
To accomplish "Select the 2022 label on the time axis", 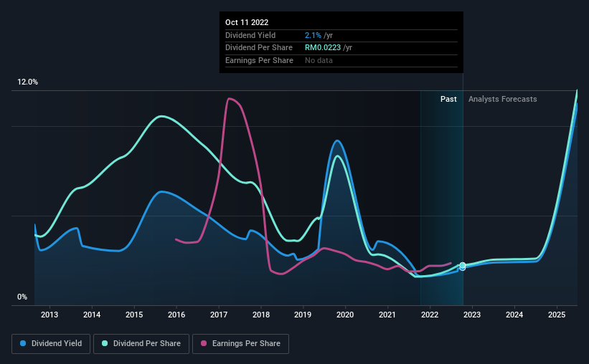I will click(x=430, y=315).
